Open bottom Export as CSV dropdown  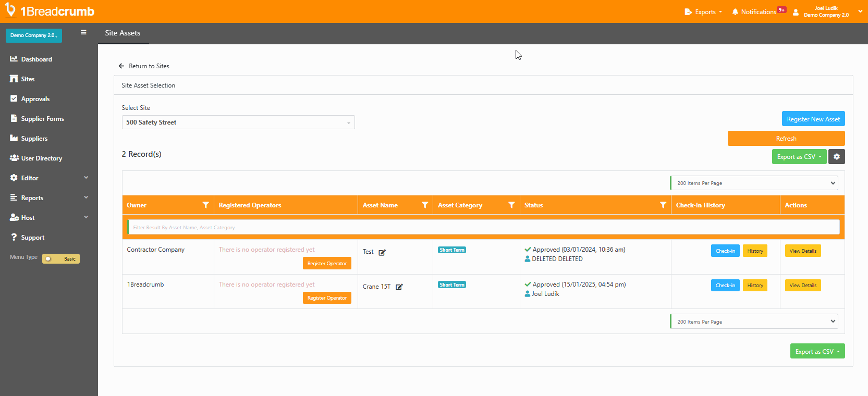[x=817, y=352]
